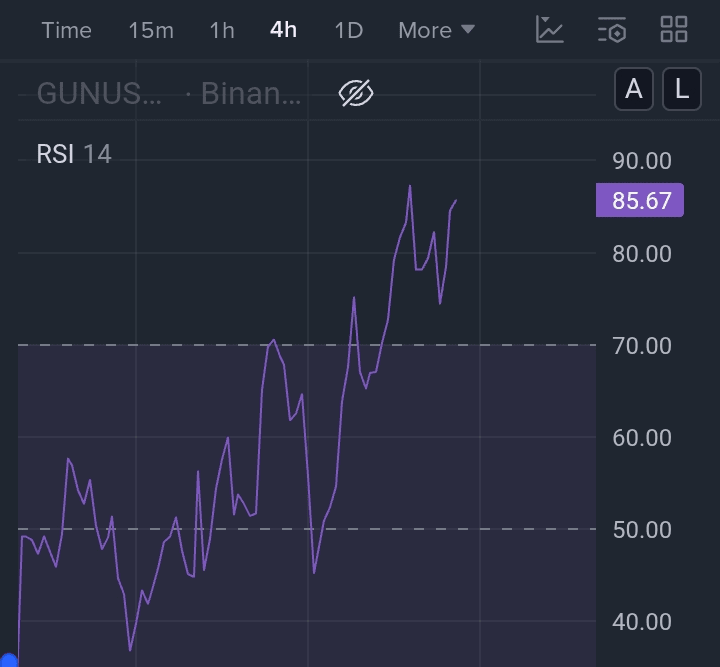Open RSI 14 indicator settings label
720x667 pixels.
point(74,154)
